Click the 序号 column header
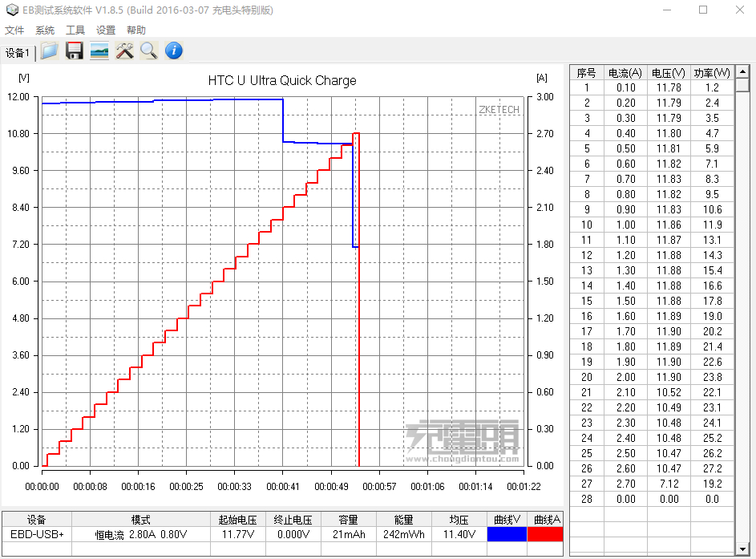 click(586, 73)
